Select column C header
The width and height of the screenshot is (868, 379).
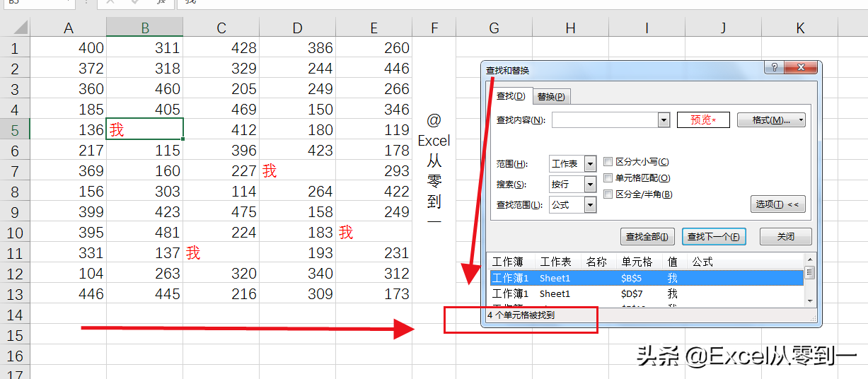[x=221, y=28]
